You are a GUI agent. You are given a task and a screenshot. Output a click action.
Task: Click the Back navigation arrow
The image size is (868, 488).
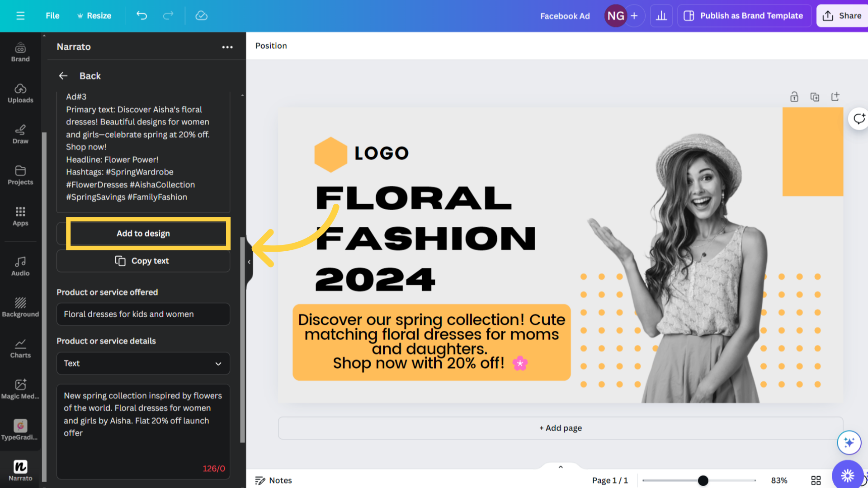click(x=63, y=75)
